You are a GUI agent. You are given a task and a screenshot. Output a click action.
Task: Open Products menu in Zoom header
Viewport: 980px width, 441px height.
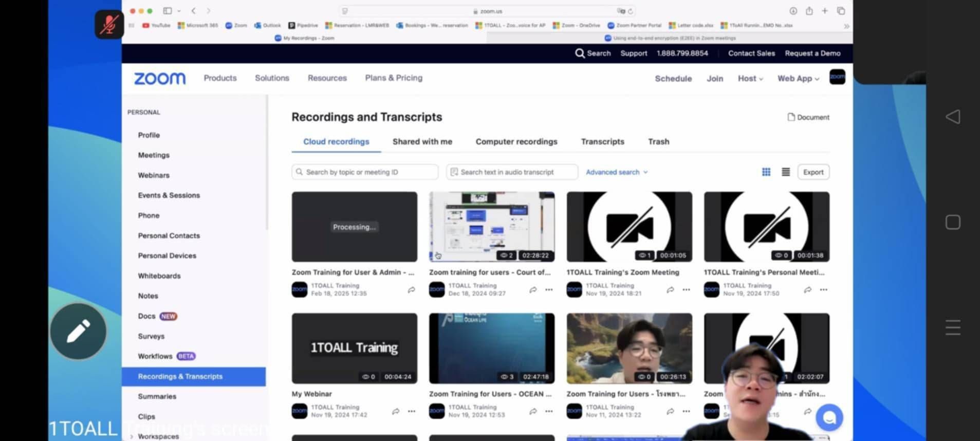tap(220, 78)
